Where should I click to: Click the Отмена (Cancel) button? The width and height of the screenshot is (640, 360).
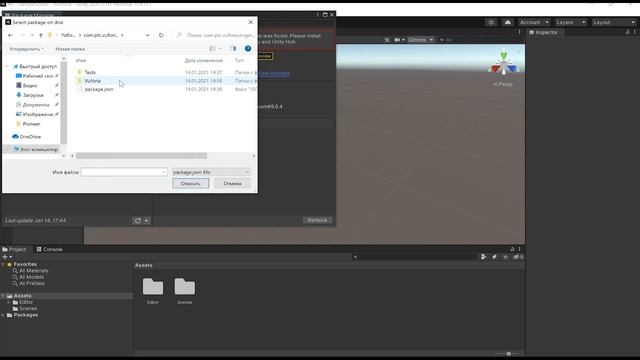pos(232,184)
